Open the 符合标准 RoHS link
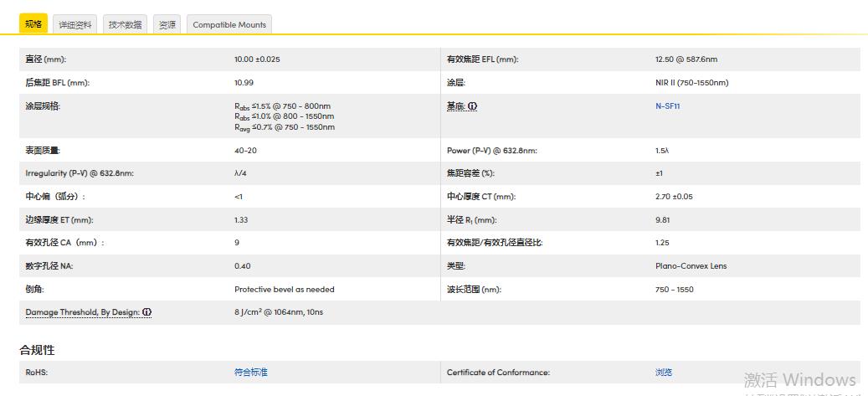 pyautogui.click(x=251, y=373)
